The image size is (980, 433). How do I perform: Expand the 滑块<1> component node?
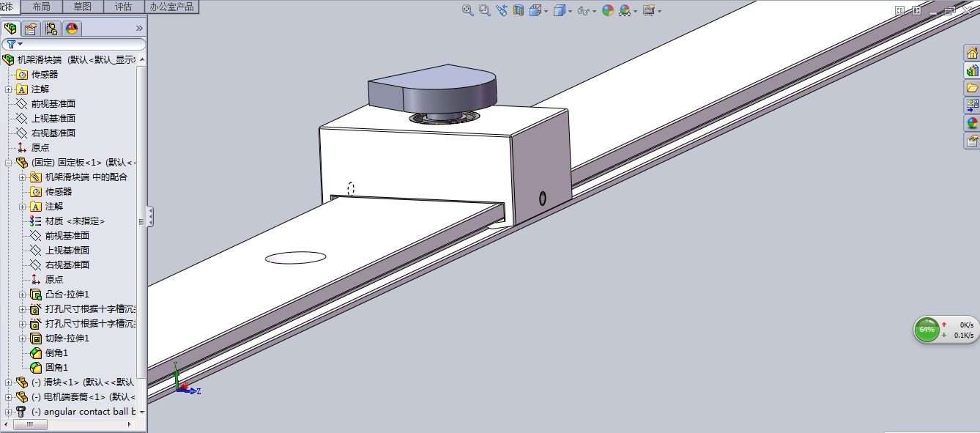pyautogui.click(x=9, y=382)
